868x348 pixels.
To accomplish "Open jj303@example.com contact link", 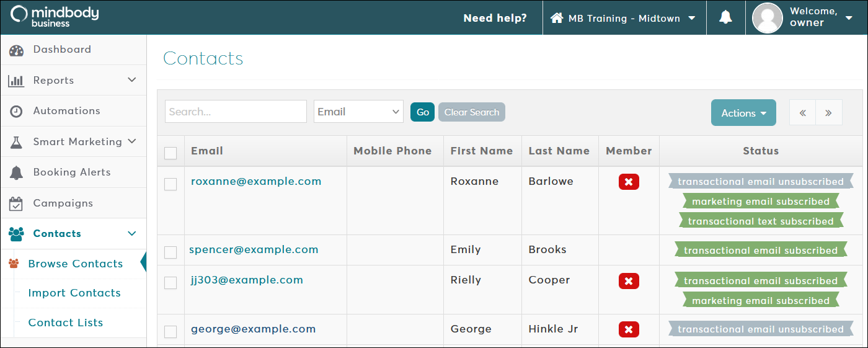I will pos(247,280).
